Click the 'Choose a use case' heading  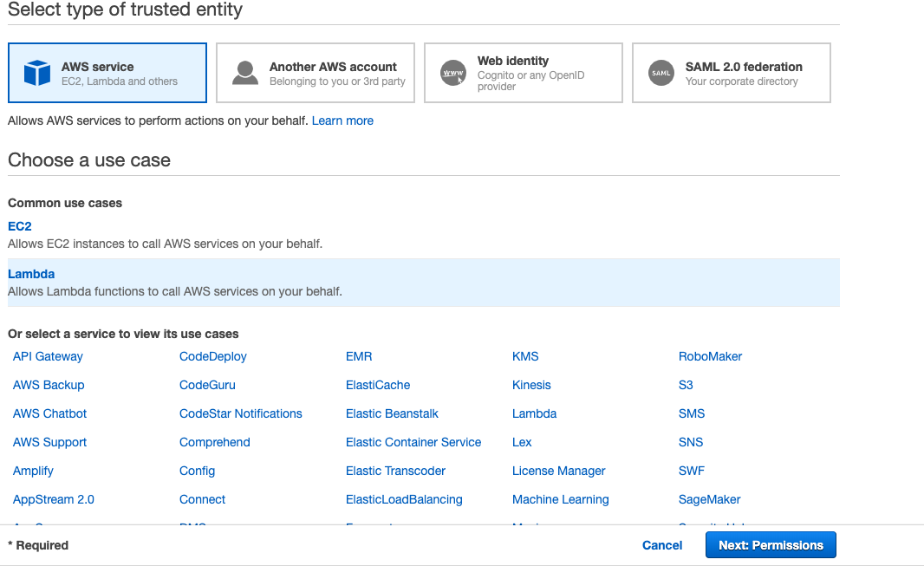[89, 160]
